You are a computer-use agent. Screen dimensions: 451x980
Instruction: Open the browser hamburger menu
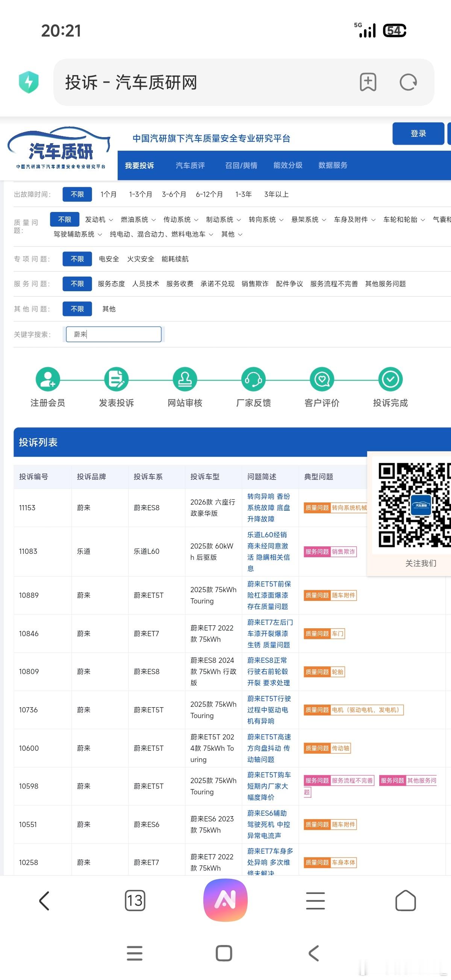pyautogui.click(x=315, y=900)
